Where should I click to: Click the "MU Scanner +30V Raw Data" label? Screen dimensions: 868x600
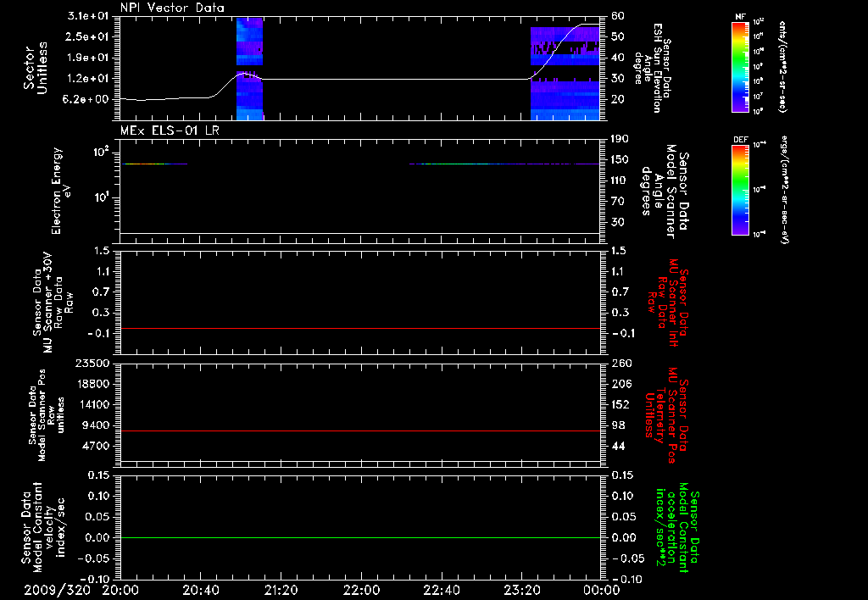click(52, 303)
